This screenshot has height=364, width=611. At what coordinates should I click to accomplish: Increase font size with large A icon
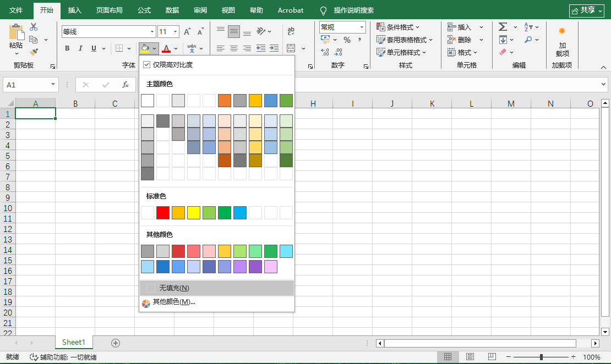[187, 31]
